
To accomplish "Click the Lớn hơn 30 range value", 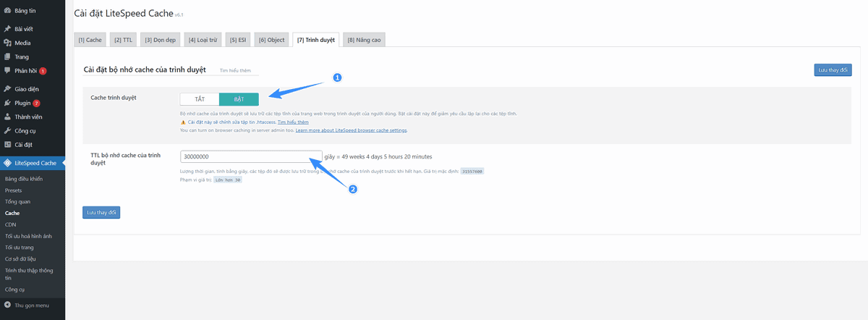I will click(227, 180).
